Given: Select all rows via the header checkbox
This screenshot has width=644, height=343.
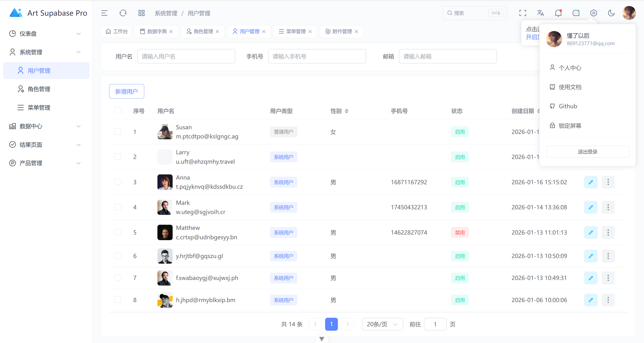Looking at the screenshot, I should point(118,110).
